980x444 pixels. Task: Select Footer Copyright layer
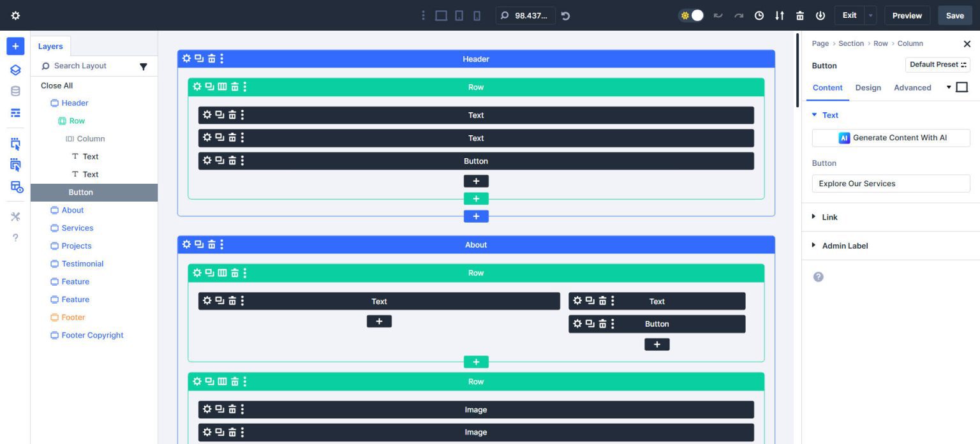pyautogui.click(x=93, y=335)
